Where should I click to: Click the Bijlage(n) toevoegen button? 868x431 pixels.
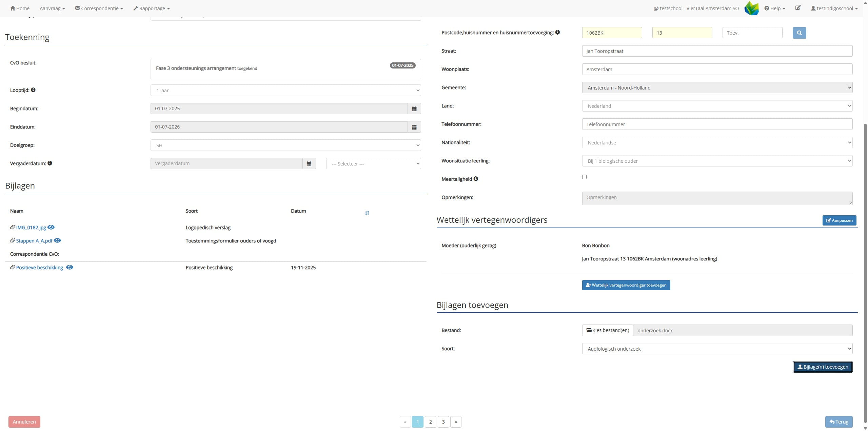[x=823, y=367]
